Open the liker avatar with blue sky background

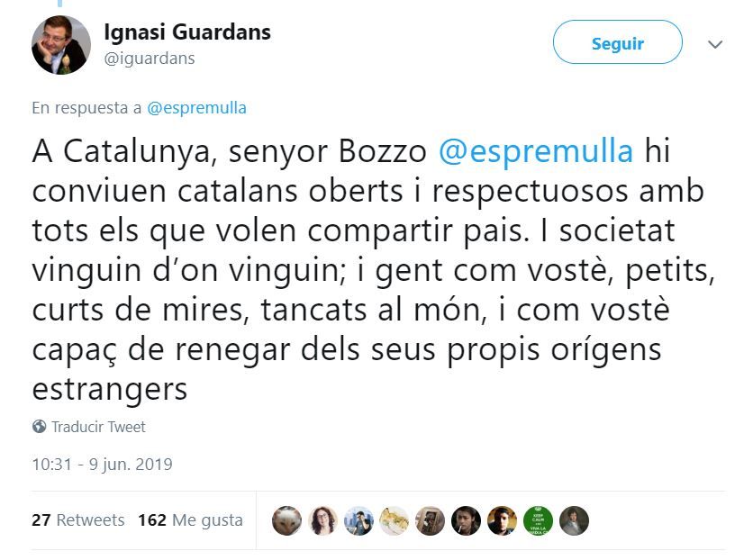click(358, 520)
